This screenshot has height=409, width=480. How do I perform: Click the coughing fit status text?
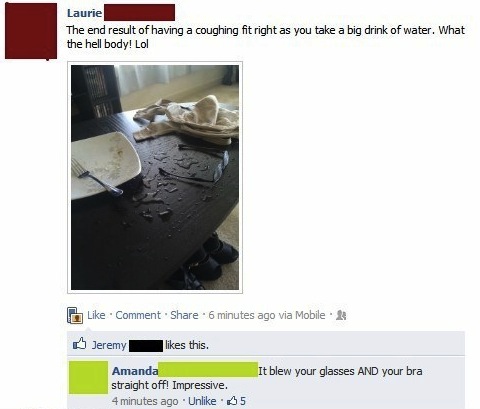click(265, 37)
